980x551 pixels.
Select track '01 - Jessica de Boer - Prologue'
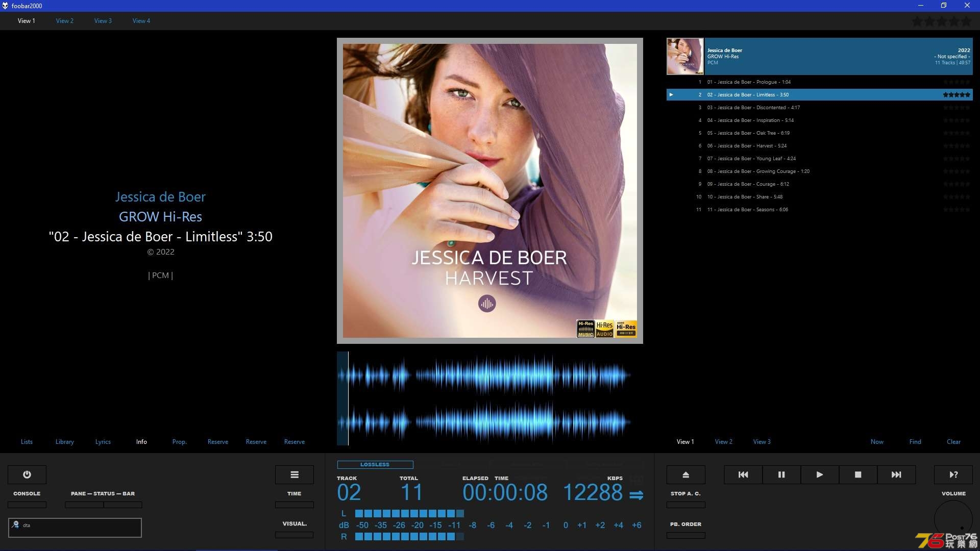coord(820,82)
